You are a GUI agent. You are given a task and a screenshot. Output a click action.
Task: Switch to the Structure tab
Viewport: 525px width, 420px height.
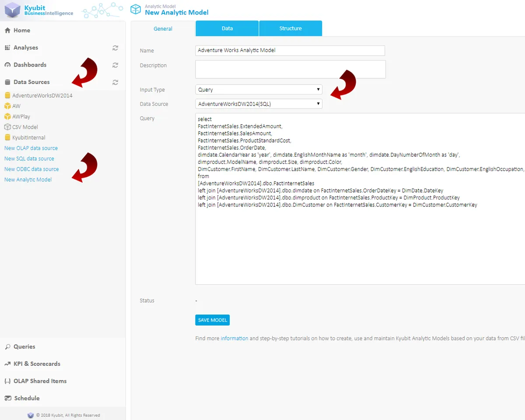[290, 28]
